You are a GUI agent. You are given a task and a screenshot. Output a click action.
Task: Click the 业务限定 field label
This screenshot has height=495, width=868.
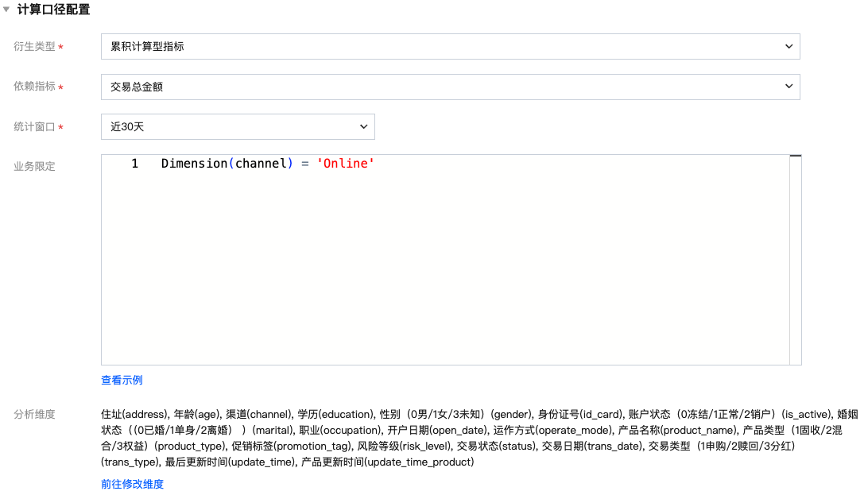pyautogui.click(x=34, y=167)
